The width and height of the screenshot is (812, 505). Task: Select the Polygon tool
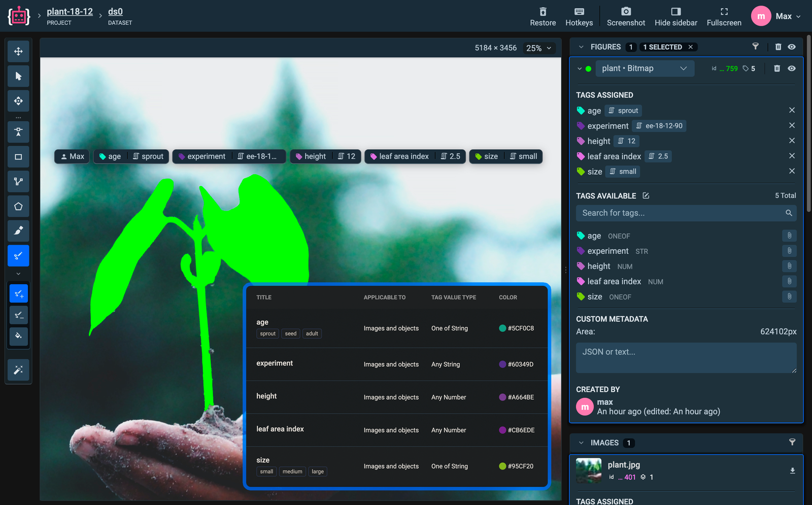[x=18, y=206]
